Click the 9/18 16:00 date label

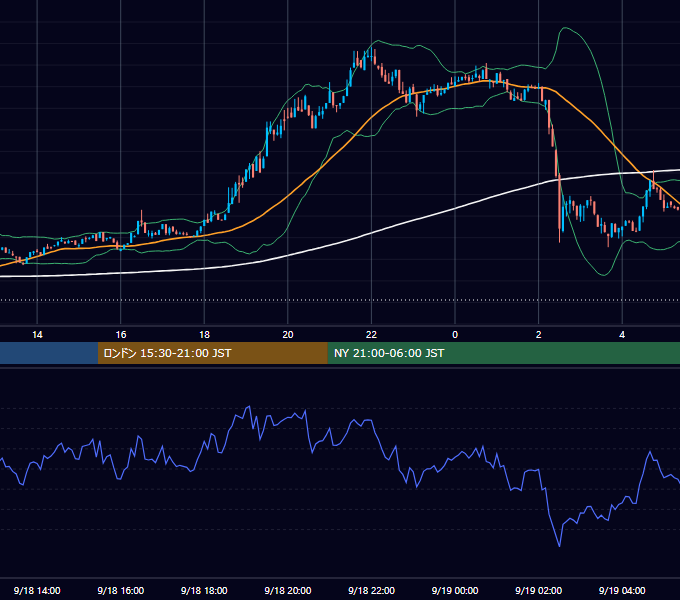[121, 590]
